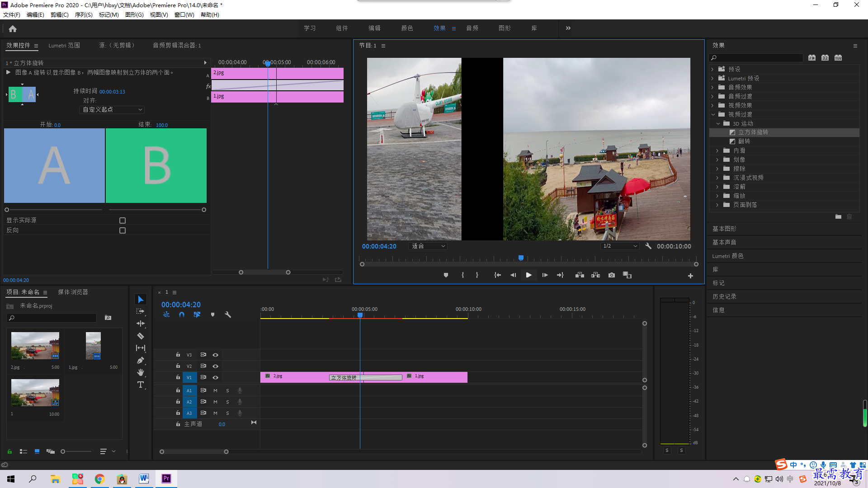Open 自定义起点 alignment dropdown
The image size is (868, 488).
pyautogui.click(x=112, y=110)
